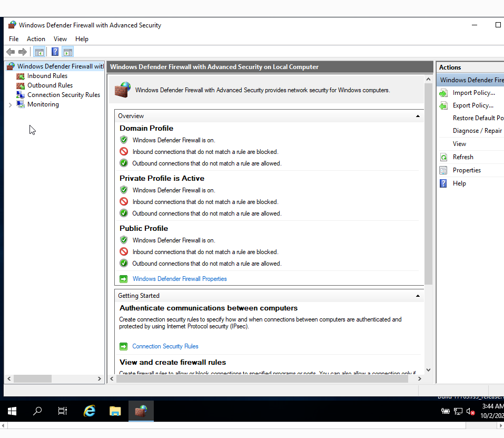Click the tree pane scroll right arrow

pyautogui.click(x=100, y=379)
